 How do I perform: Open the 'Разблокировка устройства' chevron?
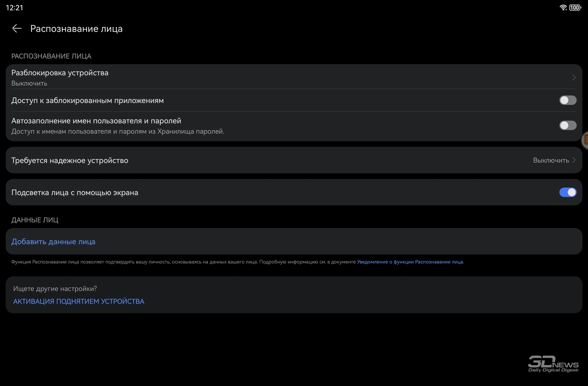pos(574,77)
